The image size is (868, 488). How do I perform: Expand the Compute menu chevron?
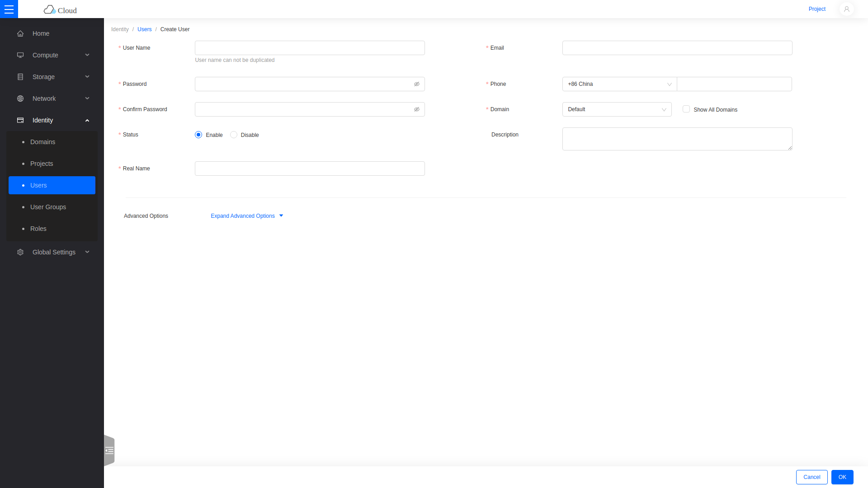[87, 55]
